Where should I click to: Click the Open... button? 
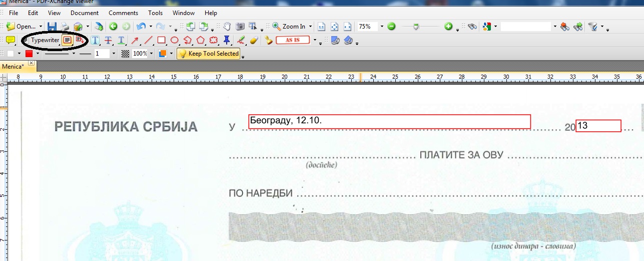click(x=22, y=26)
